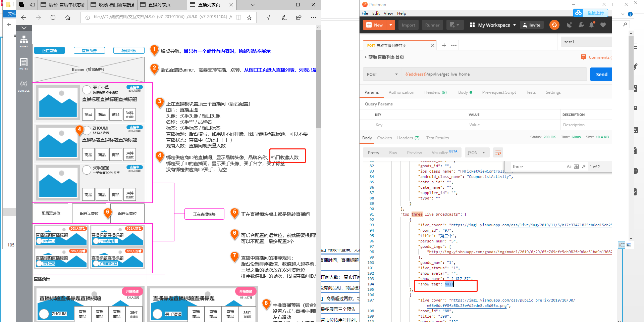Switch to 后台-售后单状态 Edge tab
Screen dimensions: 644x322
click(x=63, y=5)
